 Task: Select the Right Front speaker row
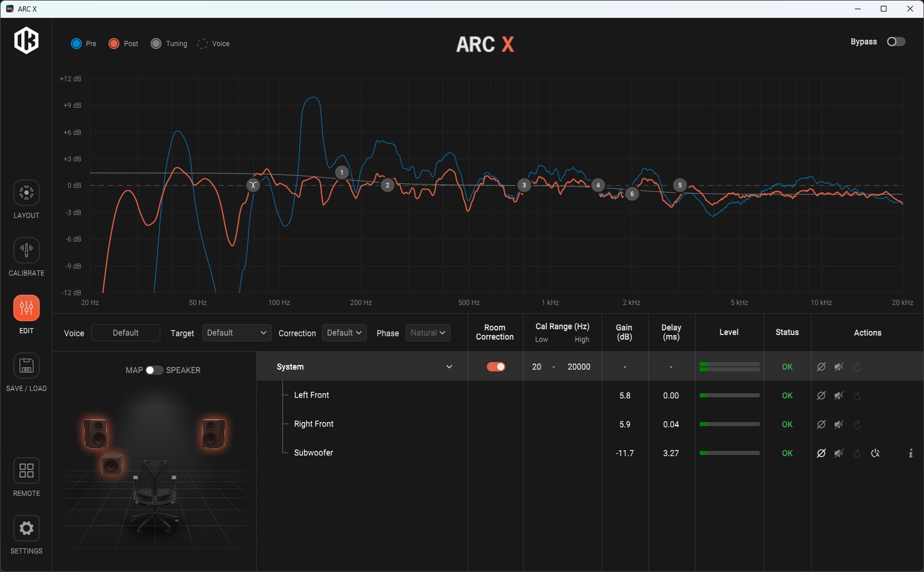point(314,424)
